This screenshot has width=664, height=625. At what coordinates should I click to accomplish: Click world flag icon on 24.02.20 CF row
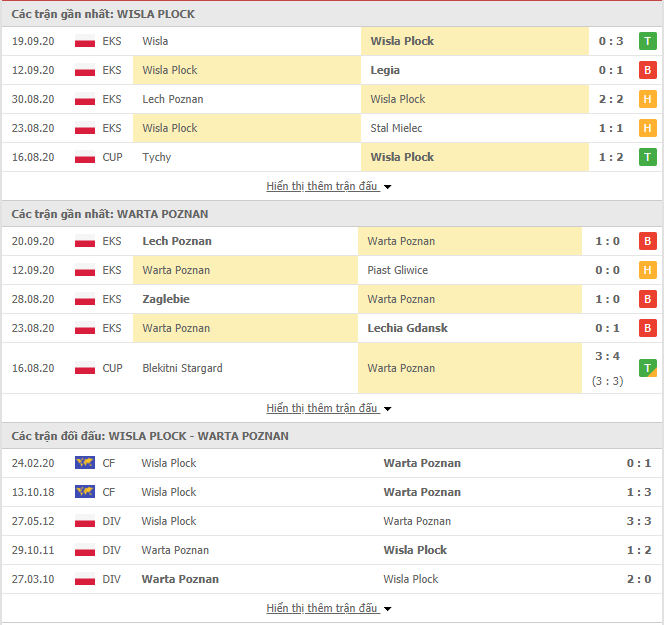(85, 462)
